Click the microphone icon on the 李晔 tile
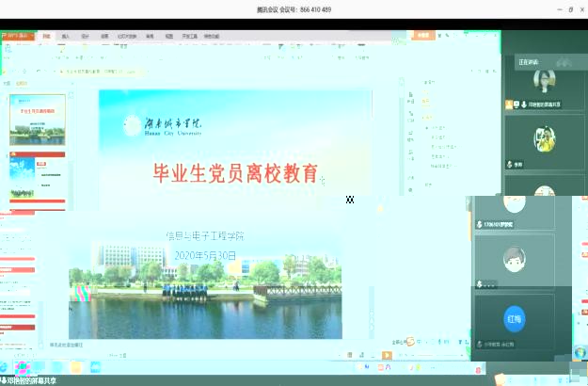The image size is (588, 386). tap(510, 163)
